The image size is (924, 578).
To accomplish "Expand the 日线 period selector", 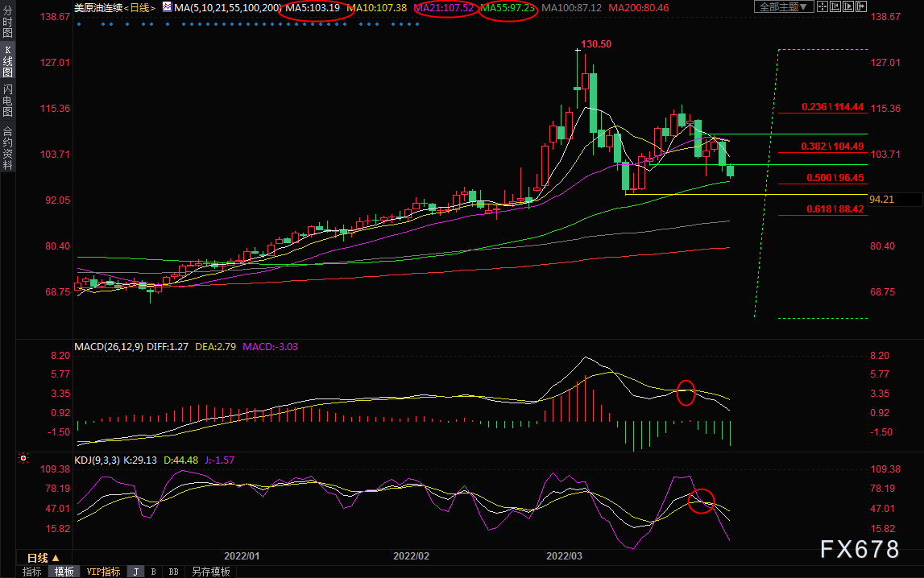I will pos(43,557).
